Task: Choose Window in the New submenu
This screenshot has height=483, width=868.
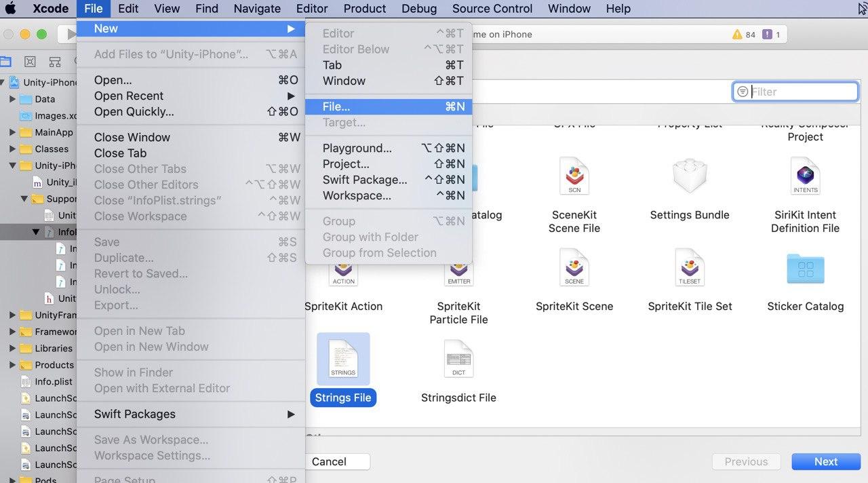Action: pyautogui.click(x=388, y=81)
